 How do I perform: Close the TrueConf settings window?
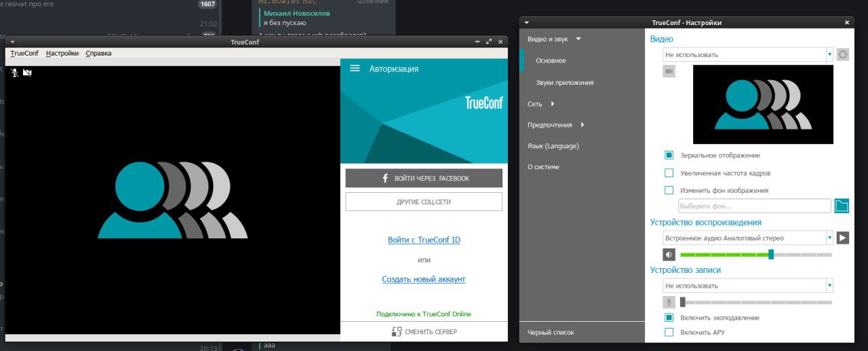point(847,22)
